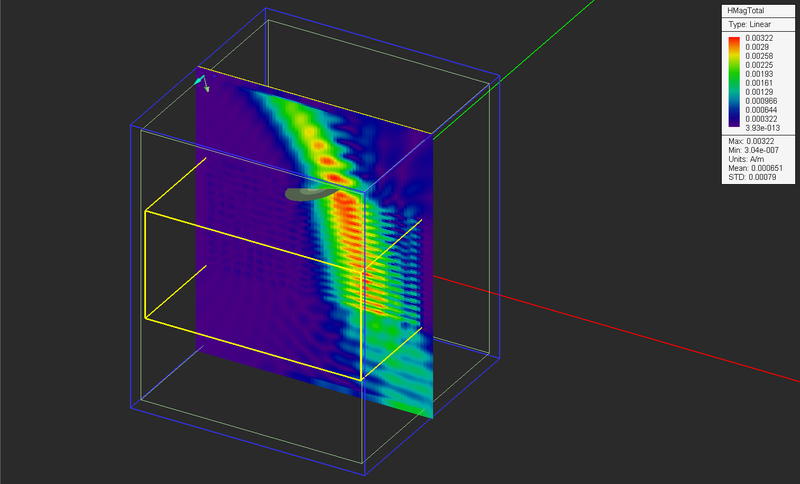Click the 0.0029 legend value

pyautogui.click(x=757, y=47)
